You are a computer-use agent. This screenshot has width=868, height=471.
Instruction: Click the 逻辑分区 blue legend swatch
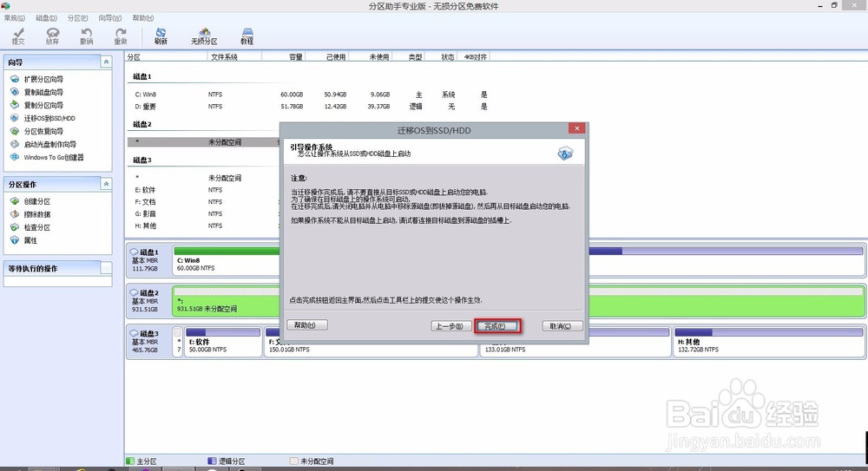coord(212,461)
